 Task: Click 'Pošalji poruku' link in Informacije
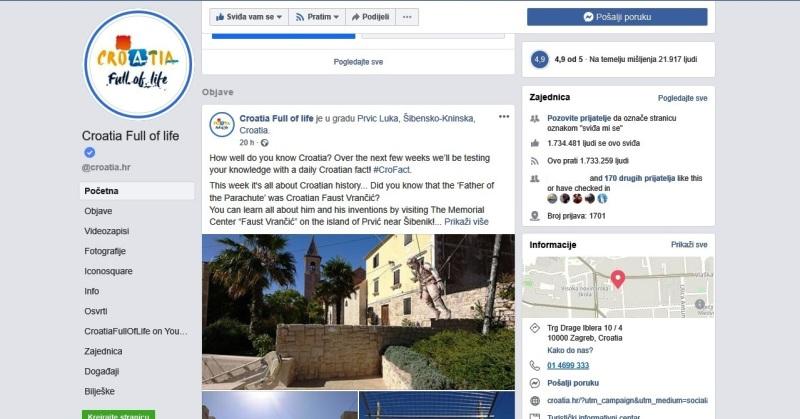coord(573,383)
